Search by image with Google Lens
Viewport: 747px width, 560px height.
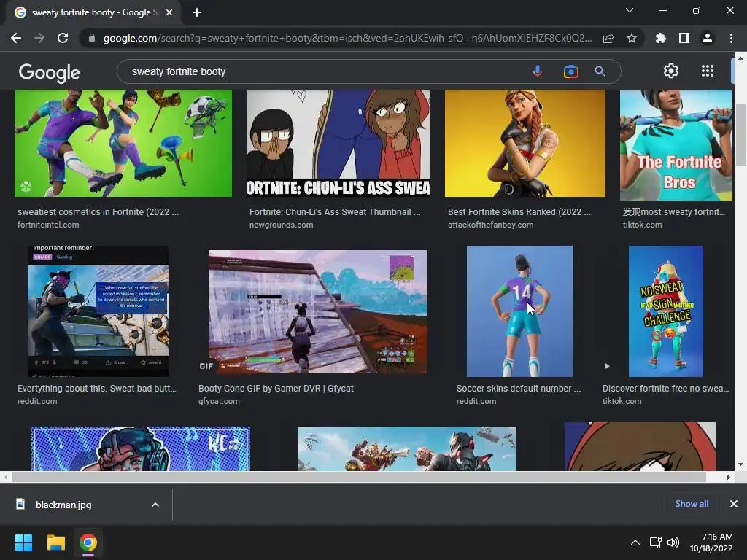click(x=570, y=71)
